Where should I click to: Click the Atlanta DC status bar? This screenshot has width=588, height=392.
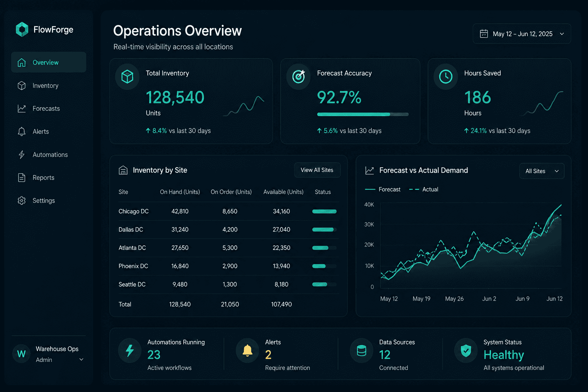[x=324, y=248]
